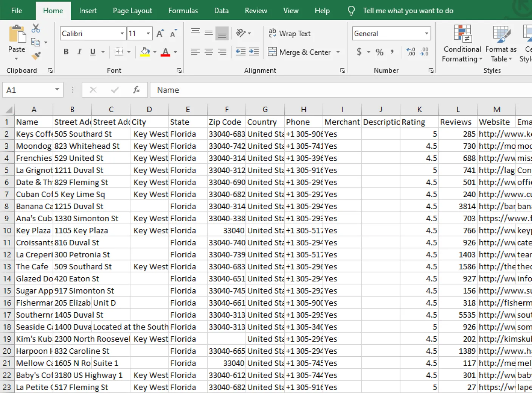Increase cell indent

[x=254, y=52]
